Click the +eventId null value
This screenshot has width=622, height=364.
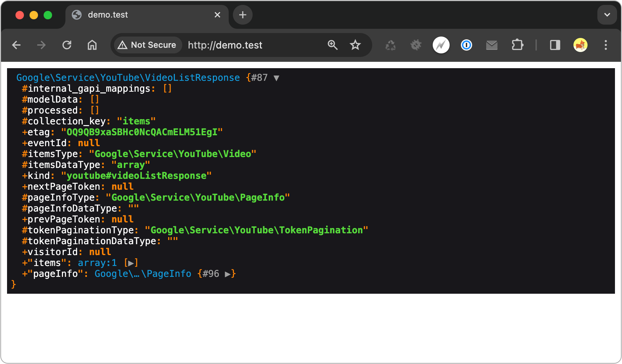[x=89, y=143]
